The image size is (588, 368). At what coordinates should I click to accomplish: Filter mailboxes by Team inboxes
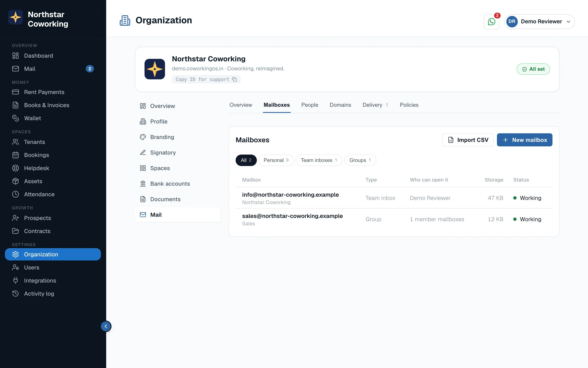point(319,160)
